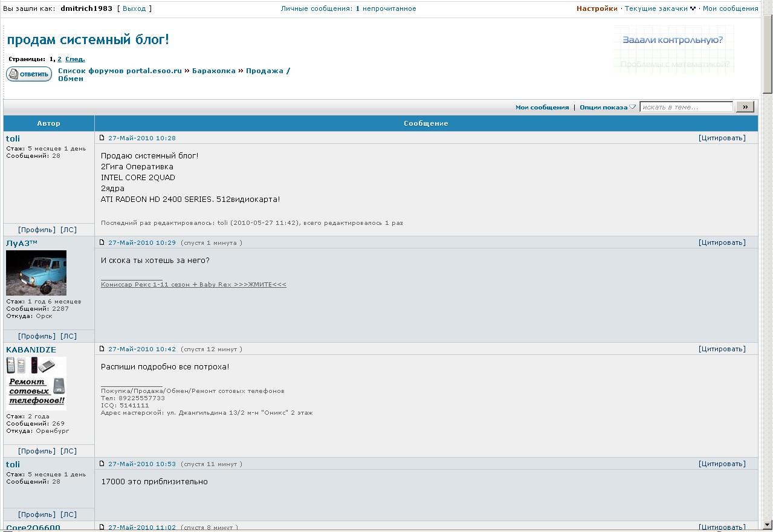This screenshot has height=532, width=773.
Task: Open "Настройки" in the top menu
Action: [597, 8]
